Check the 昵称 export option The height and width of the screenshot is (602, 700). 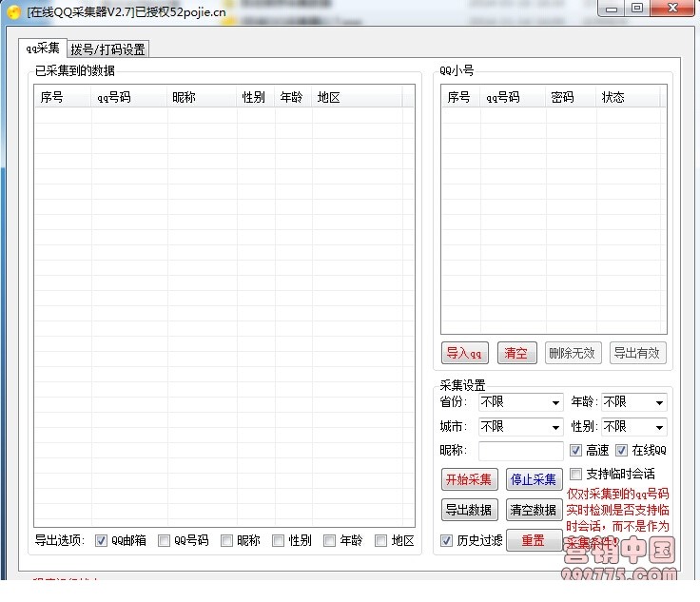click(226, 541)
